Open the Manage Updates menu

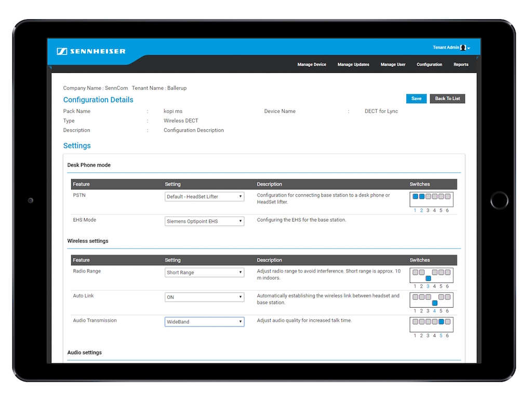(353, 65)
